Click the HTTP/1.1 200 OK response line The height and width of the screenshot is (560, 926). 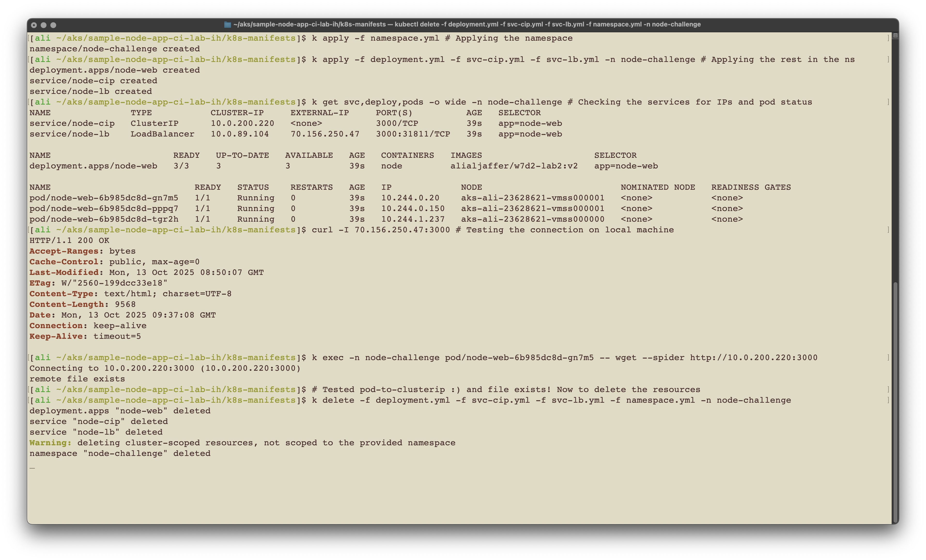pyautogui.click(x=69, y=240)
